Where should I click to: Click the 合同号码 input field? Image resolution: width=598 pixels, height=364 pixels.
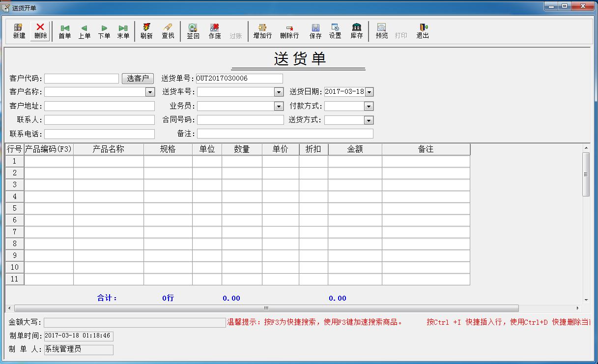click(240, 120)
